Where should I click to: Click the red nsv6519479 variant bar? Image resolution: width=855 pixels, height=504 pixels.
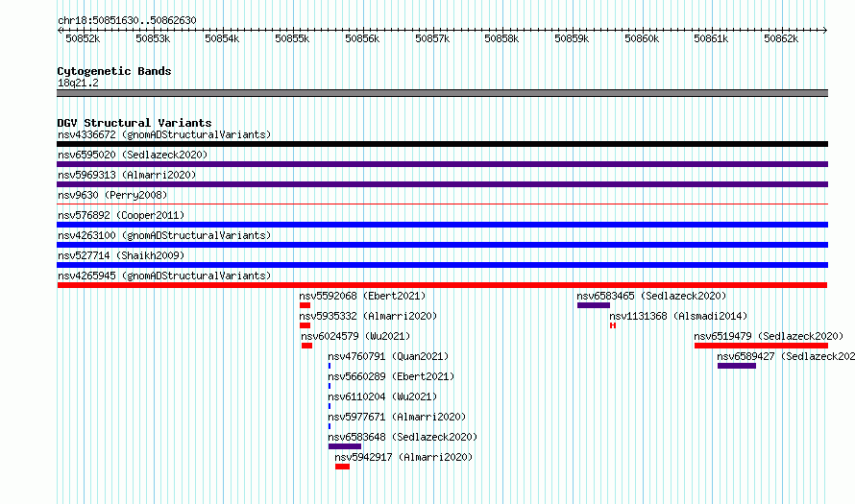(761, 346)
